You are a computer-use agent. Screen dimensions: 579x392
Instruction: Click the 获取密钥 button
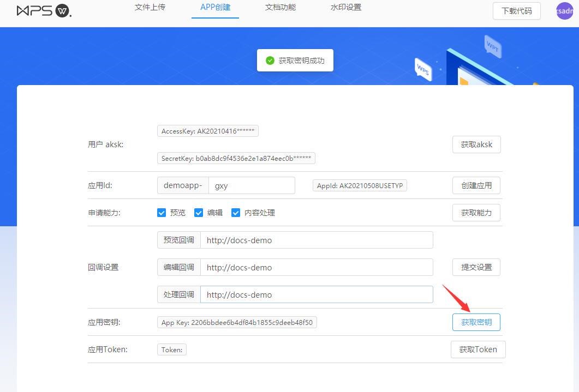click(x=476, y=322)
